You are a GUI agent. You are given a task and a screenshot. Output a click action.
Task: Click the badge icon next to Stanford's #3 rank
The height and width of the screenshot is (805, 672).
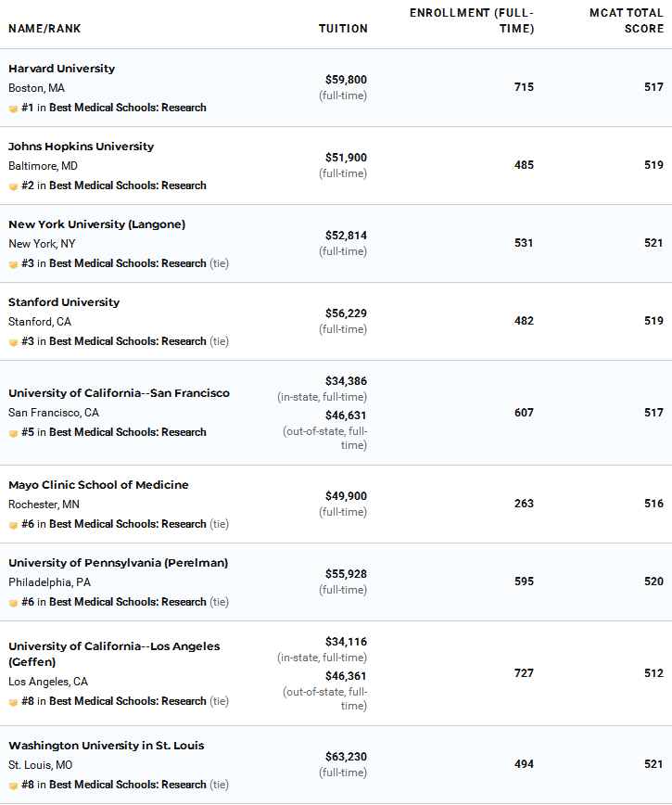click(x=13, y=342)
